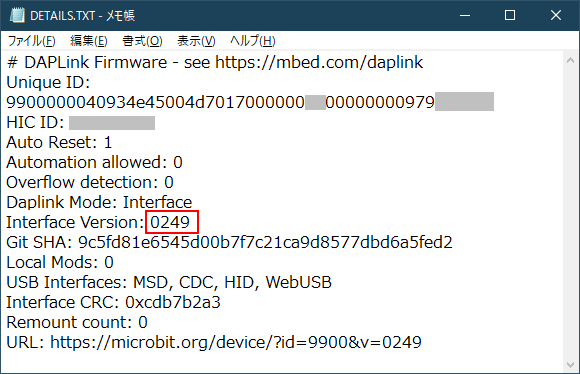
Task: Maximize the DETAILS.TXT Notepad window
Action: 510,16
